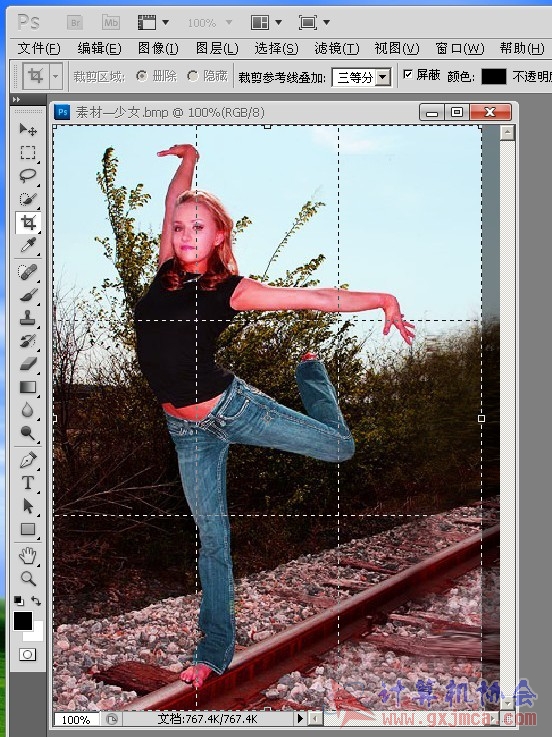Pick the Eyedropper tool

[x=28, y=245]
